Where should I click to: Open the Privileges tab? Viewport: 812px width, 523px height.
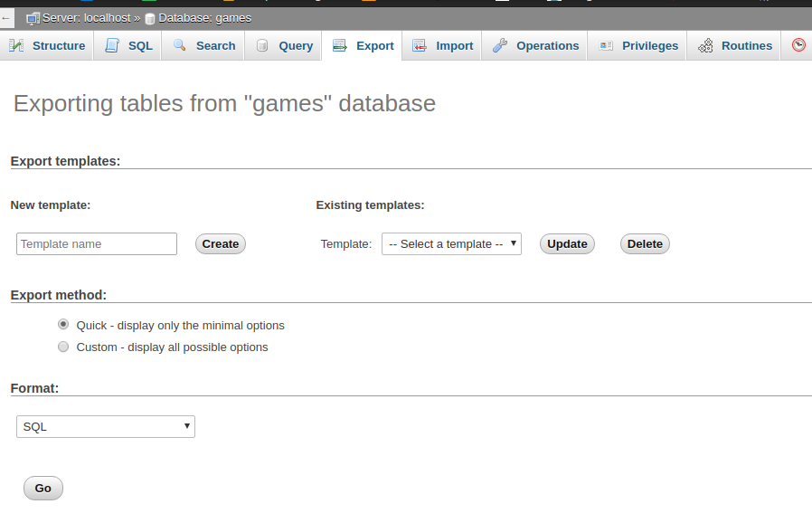[637, 45]
